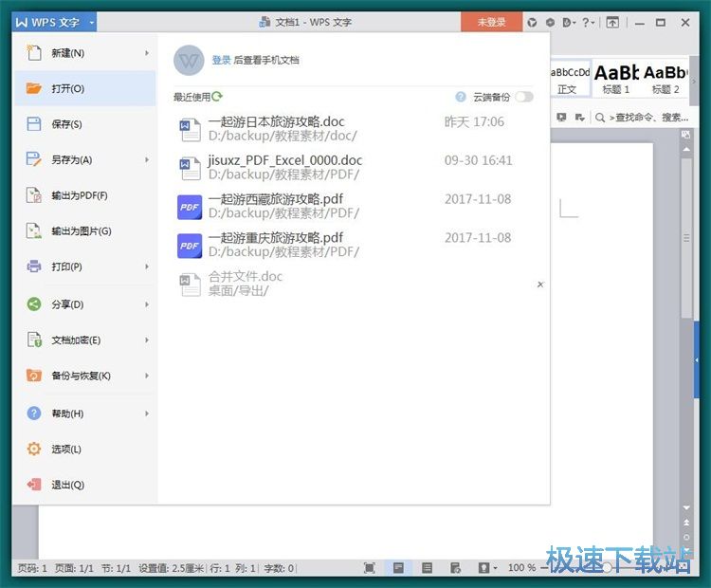Click the zoom slider in status bar
Viewport: 711px width, 588px height.
coord(608,567)
